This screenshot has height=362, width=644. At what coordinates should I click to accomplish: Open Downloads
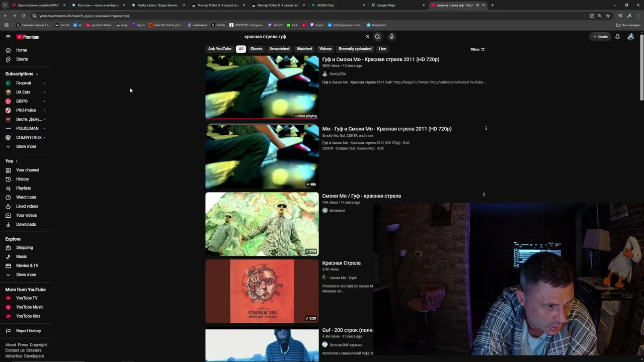click(x=26, y=224)
